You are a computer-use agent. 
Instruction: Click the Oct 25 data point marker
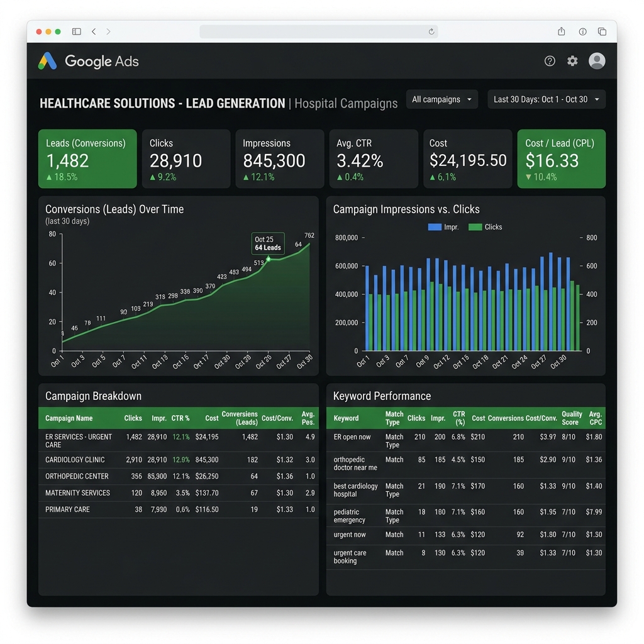pyautogui.click(x=268, y=258)
